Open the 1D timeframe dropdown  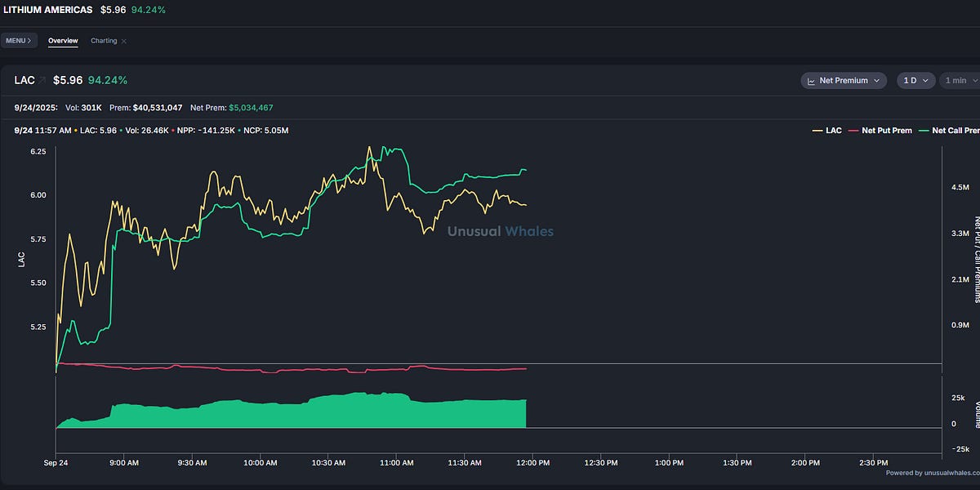(915, 80)
